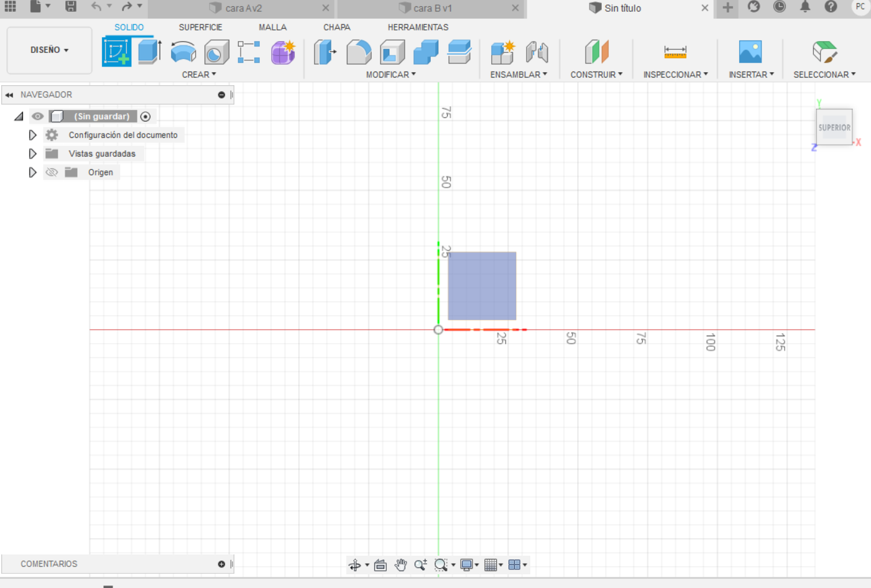The width and height of the screenshot is (871, 588).
Task: Show the hidden Origen folder
Action: point(52,172)
